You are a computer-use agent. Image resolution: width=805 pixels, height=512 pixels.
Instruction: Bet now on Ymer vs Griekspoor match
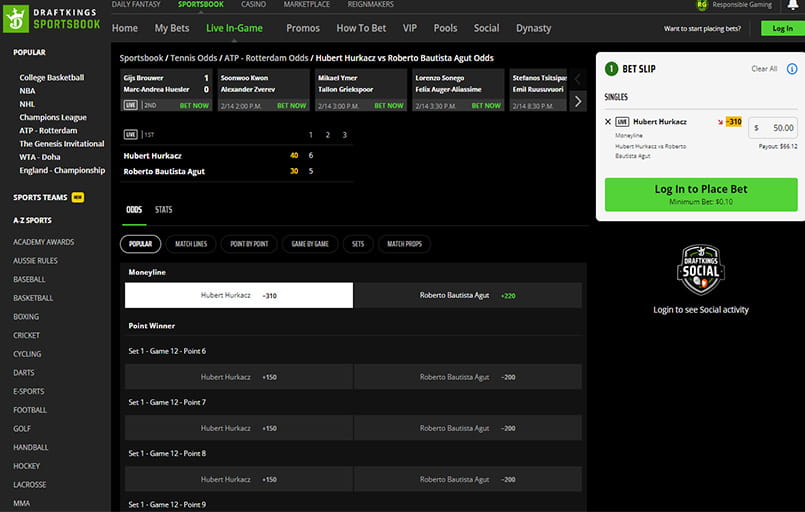click(389, 105)
